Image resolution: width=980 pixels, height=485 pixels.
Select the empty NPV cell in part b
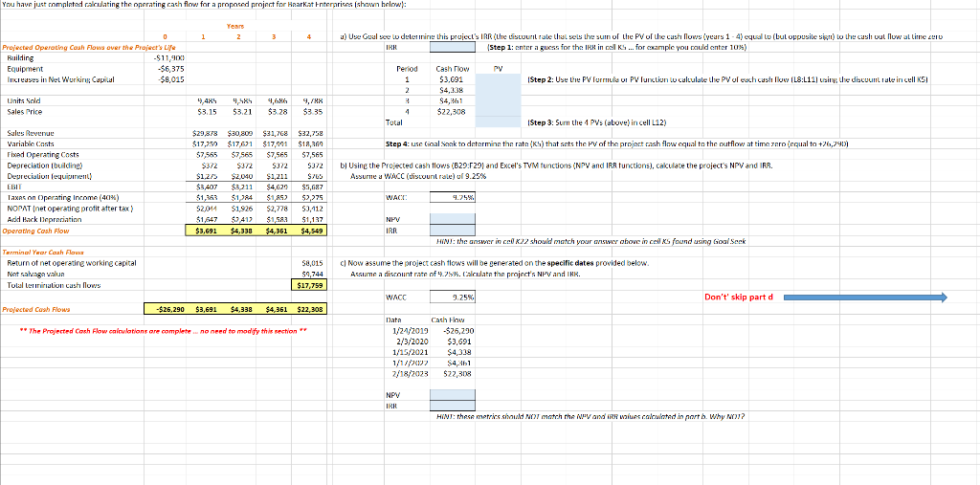[x=453, y=219]
